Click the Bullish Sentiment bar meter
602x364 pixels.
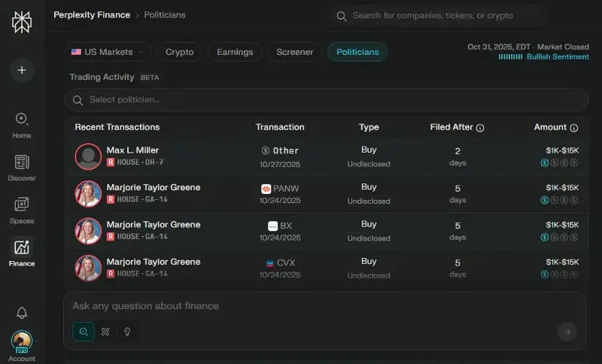click(510, 56)
